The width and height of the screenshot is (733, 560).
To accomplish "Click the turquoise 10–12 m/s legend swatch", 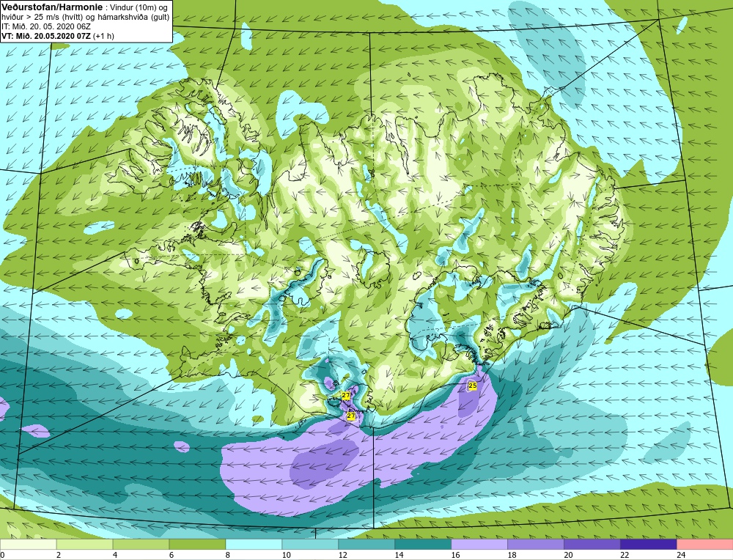I will coord(310,545).
